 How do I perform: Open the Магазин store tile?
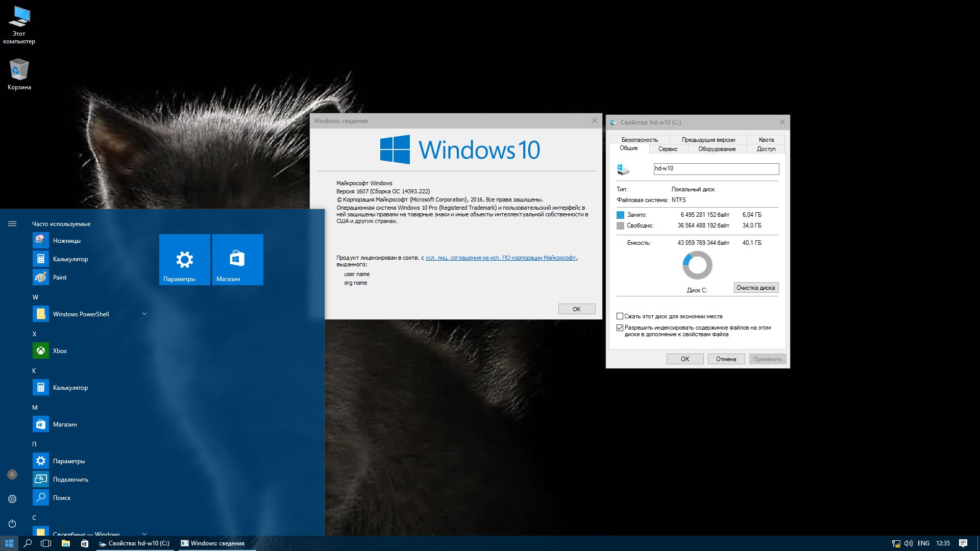237,260
